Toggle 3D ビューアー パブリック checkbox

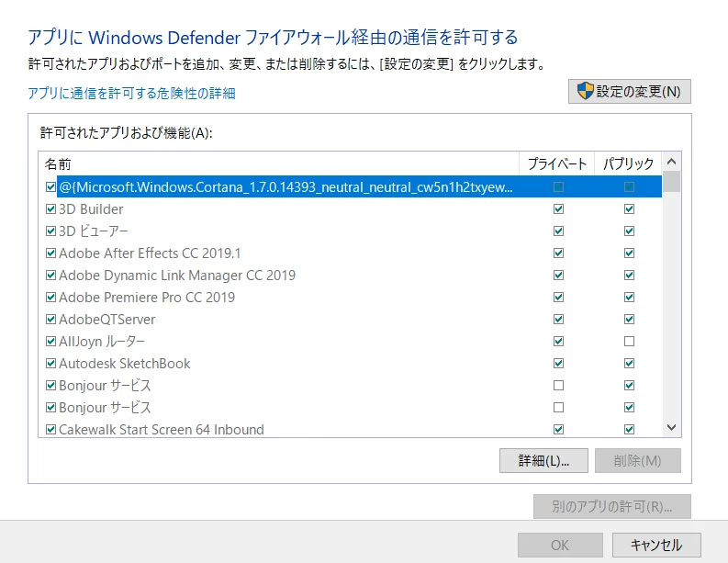629,231
